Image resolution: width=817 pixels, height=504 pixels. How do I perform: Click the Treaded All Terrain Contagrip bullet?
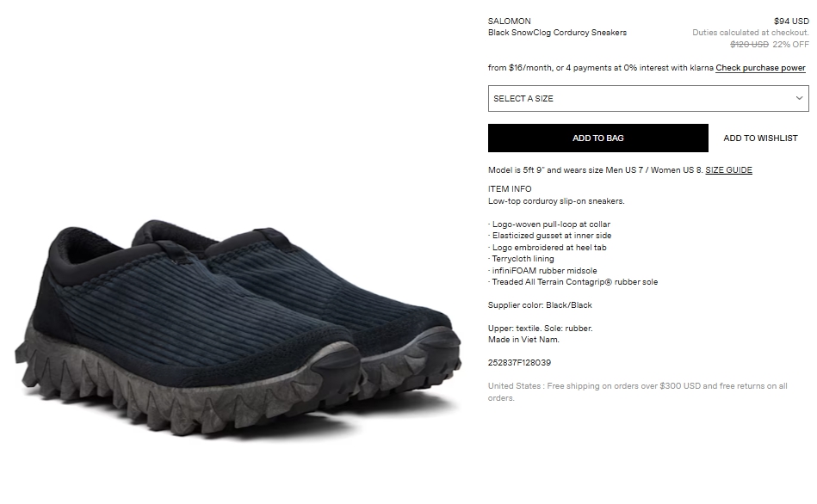click(x=573, y=282)
